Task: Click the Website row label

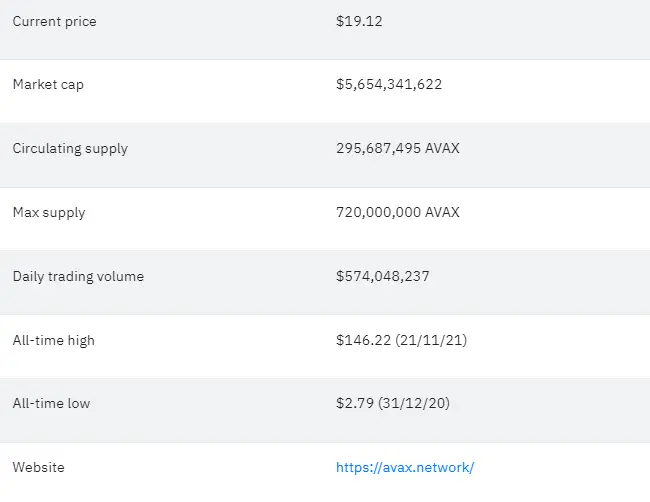Action: (x=39, y=468)
